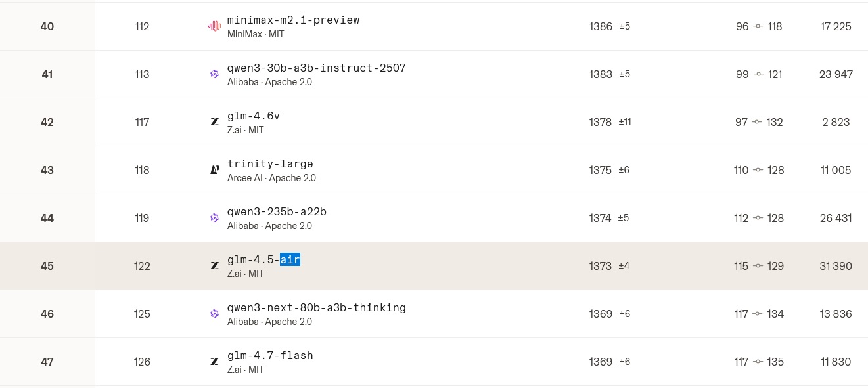Select the glm-4.6v model name
This screenshot has width=868, height=388.
(x=254, y=116)
